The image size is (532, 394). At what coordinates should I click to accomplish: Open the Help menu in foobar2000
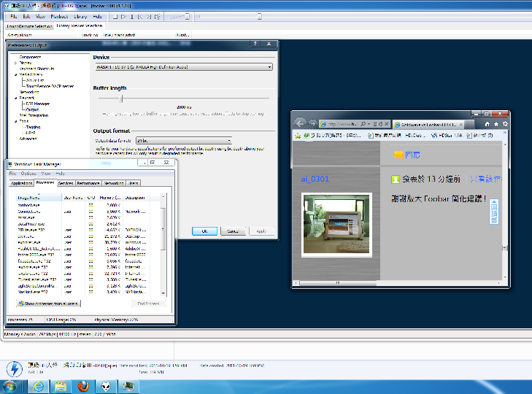(97, 16)
